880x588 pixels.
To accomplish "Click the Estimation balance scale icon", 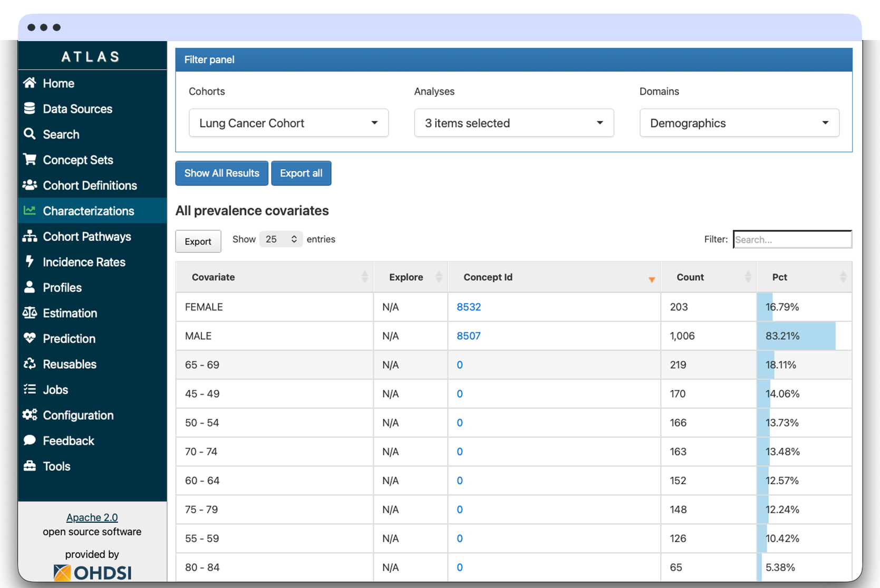I will [30, 312].
